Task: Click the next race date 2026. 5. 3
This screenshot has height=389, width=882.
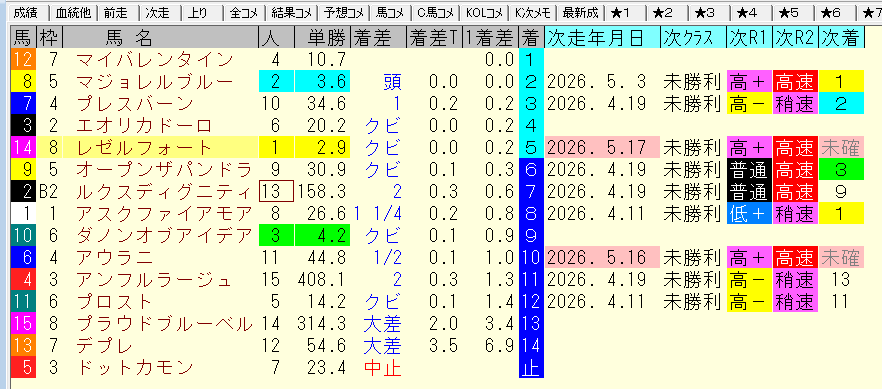Action: click(603, 82)
